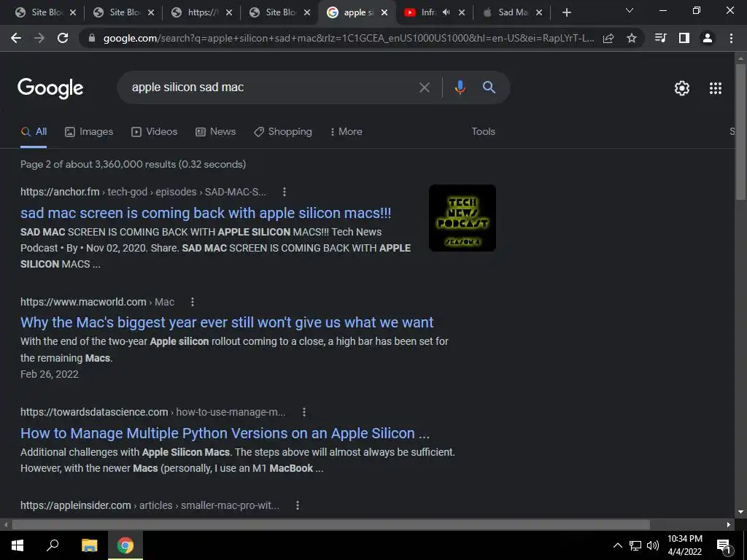Close the Sad Ma browser tab

pos(539,12)
